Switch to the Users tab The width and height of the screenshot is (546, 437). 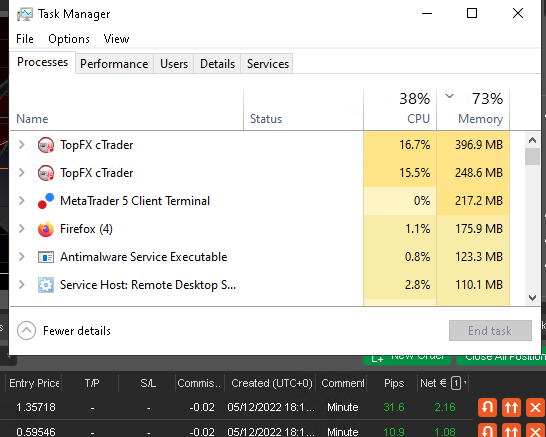click(174, 64)
